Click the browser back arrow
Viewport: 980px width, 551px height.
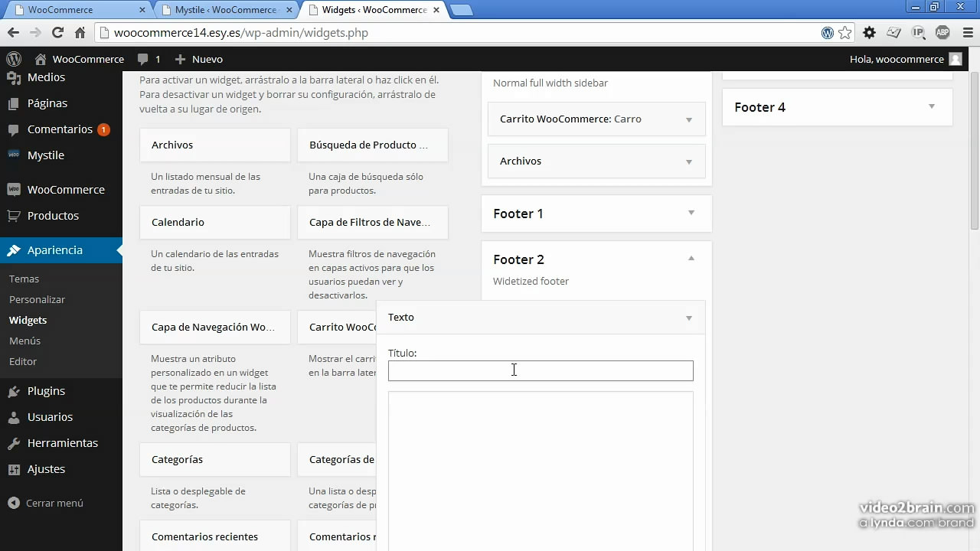tap(13, 33)
